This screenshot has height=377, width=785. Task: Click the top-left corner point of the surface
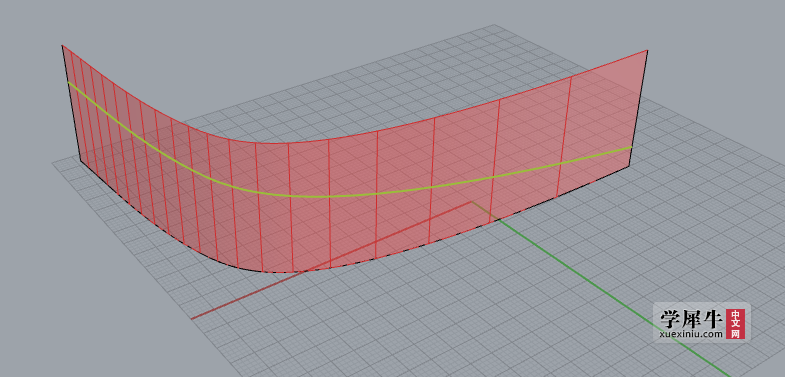pos(62,46)
